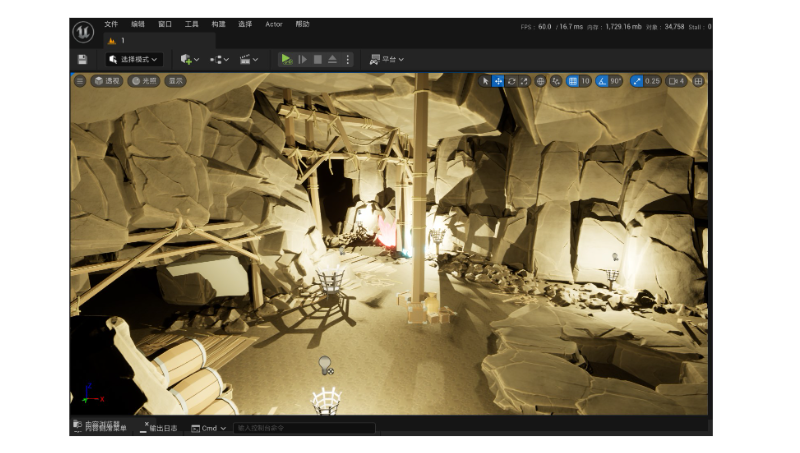Toggle the world coordinate system globe
Image resolution: width=800 pixels, height=453 pixels.
click(x=540, y=81)
